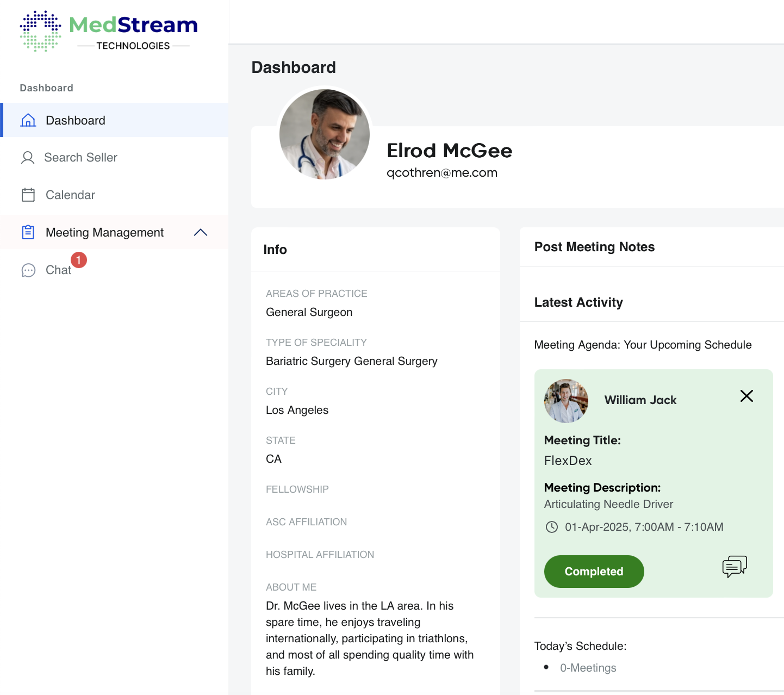Click the Dashboard home icon
This screenshot has width=784, height=695.
[28, 120]
